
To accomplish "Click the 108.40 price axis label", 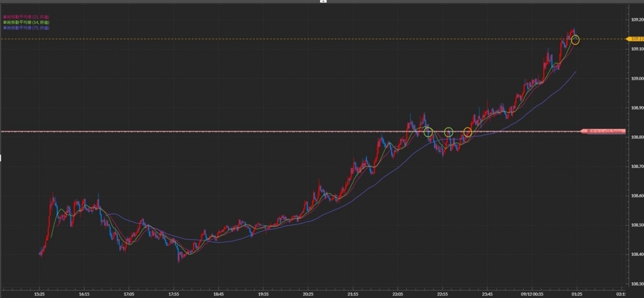I will pos(637,255).
